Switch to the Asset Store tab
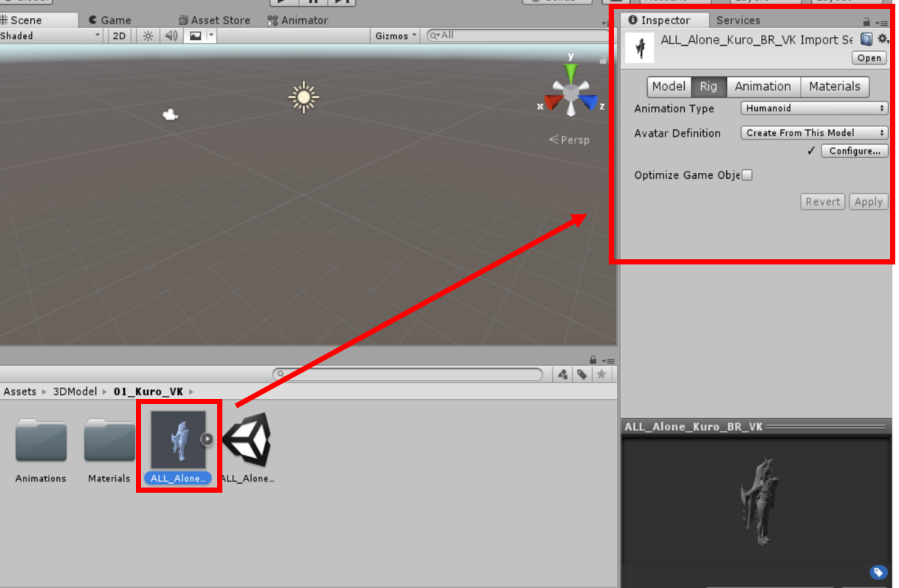 point(213,20)
